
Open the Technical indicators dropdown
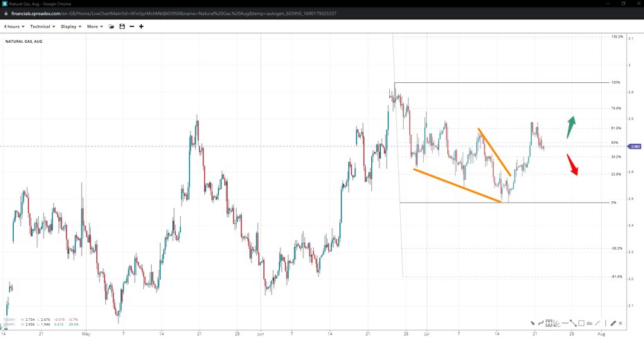(x=42, y=26)
